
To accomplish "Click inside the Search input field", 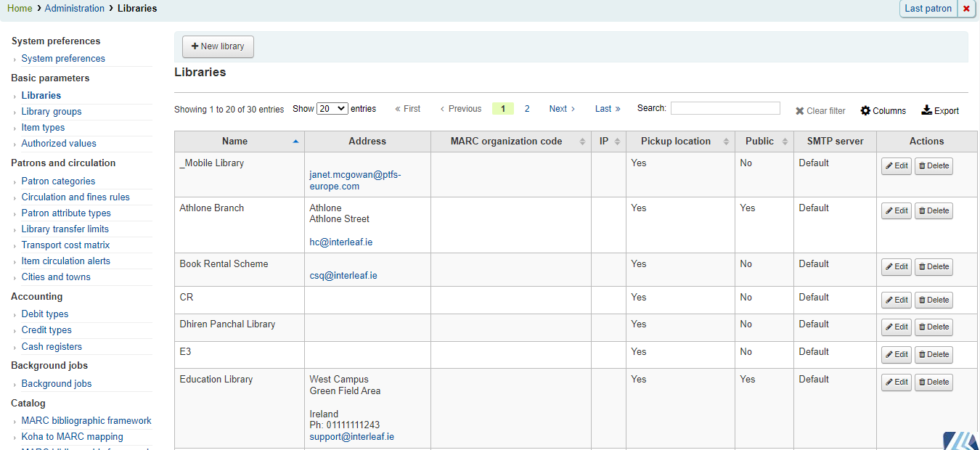I will 725,108.
